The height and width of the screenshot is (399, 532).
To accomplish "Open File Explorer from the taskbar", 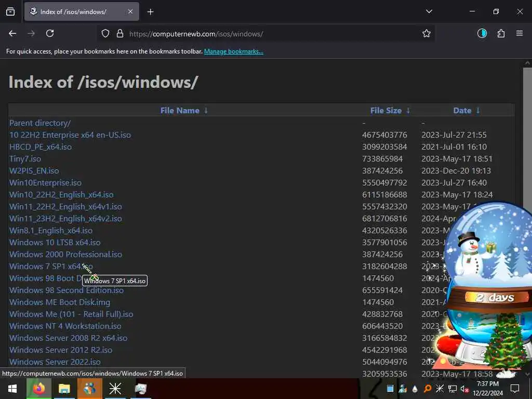I will pyautogui.click(x=64, y=389).
